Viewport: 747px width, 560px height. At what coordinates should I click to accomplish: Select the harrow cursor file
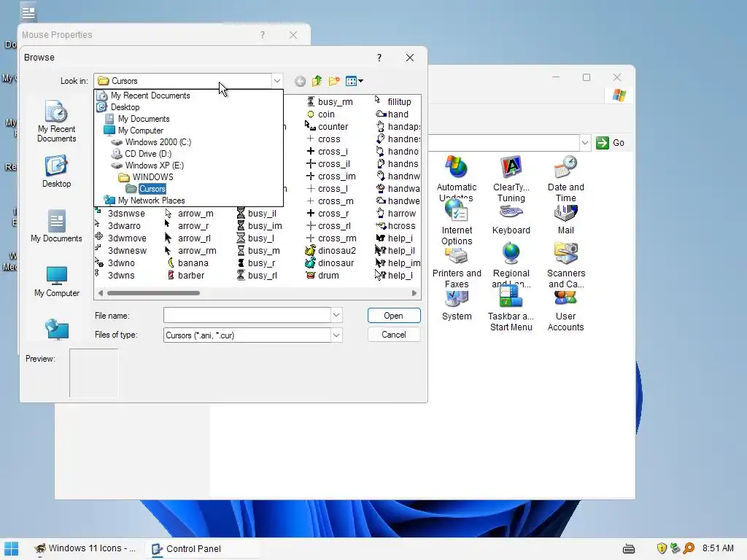coord(395,214)
